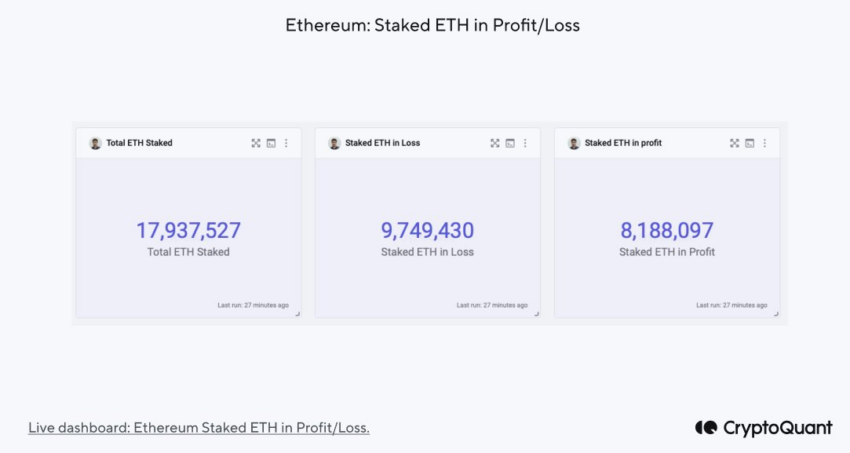Open three-dot menu on Total ETH Staked widget
Image resolution: width=850 pixels, height=453 pixels.
pyautogui.click(x=286, y=143)
